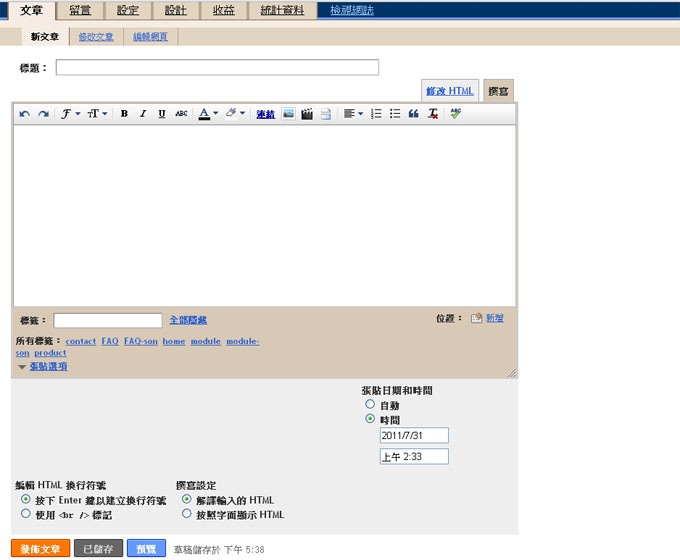Screen dimensions: 680x560
Task: Toggle underline formatting
Action: [162, 114]
